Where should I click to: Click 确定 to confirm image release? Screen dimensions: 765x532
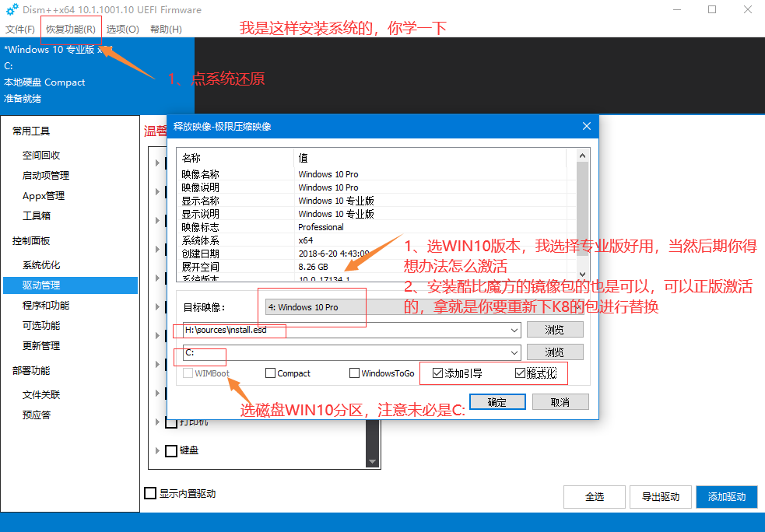pyautogui.click(x=497, y=402)
